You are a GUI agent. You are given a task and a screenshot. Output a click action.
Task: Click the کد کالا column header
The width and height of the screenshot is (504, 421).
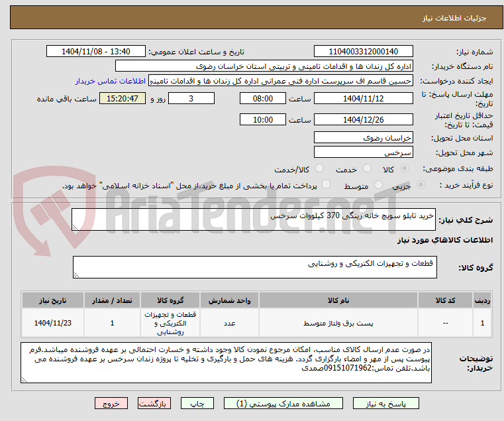445,300
